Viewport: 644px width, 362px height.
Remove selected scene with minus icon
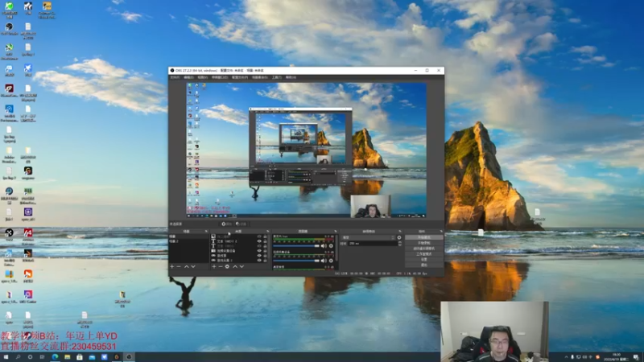(x=179, y=267)
